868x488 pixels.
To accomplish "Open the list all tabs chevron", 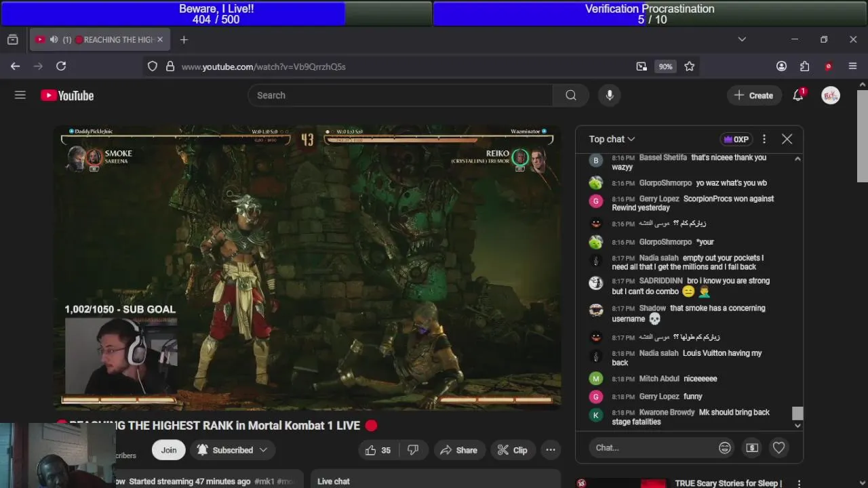I will pos(742,39).
